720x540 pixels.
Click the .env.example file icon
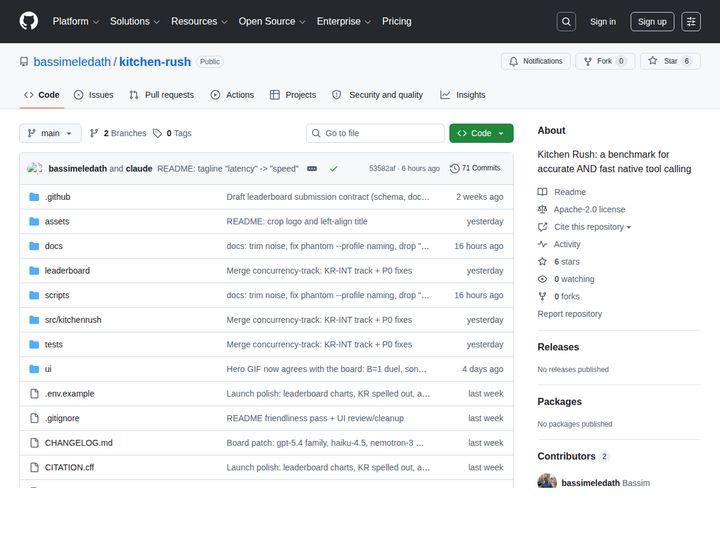(34, 394)
